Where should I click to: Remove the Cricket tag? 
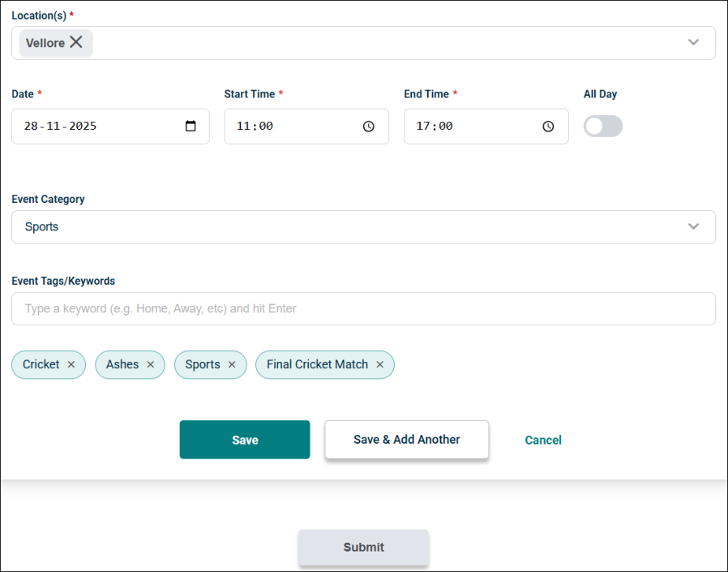tap(71, 365)
